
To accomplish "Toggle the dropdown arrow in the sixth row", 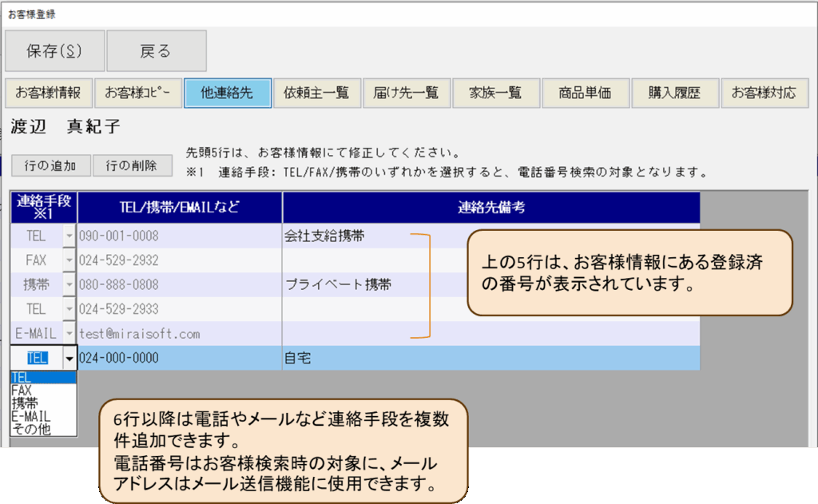I will tap(69, 359).
